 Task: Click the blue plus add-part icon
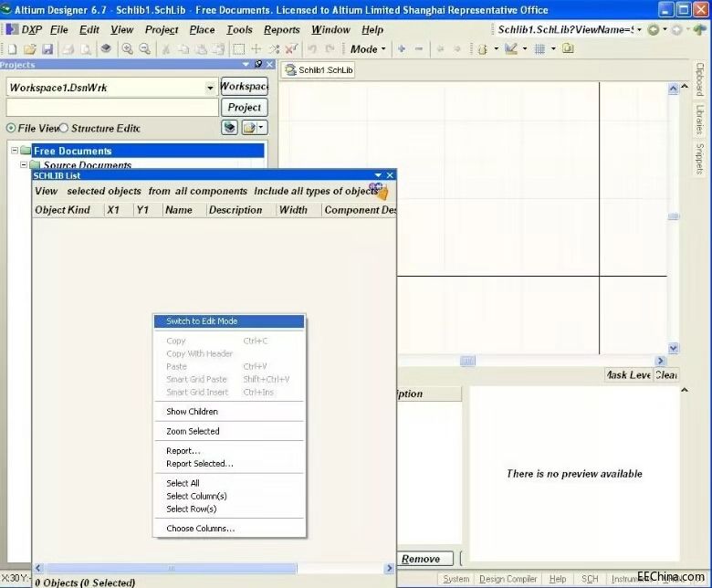402,48
